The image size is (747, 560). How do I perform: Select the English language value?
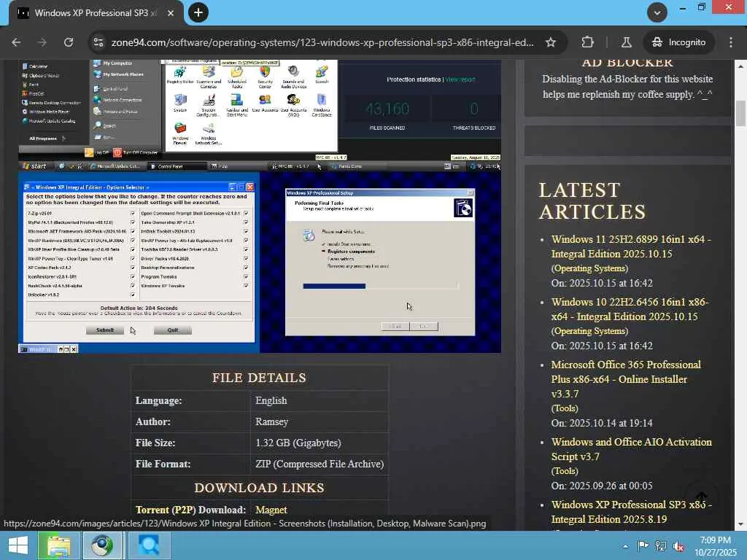(x=271, y=400)
